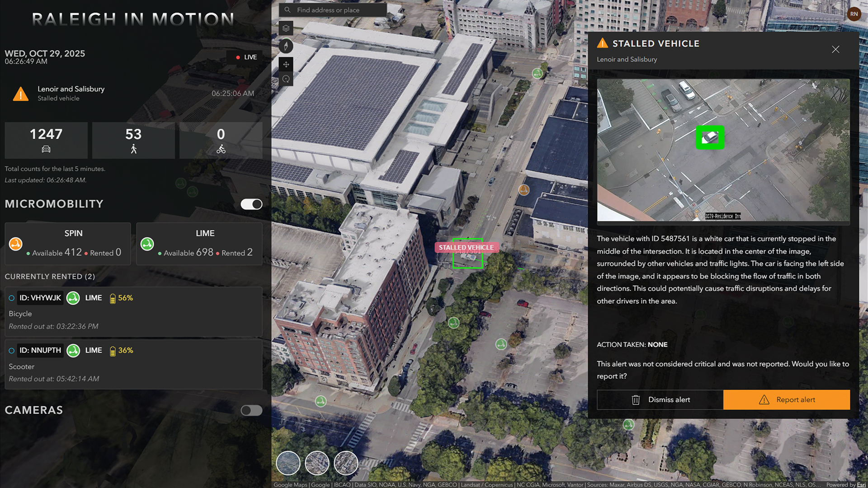Turn off the Micromobility toggle
Viewport: 868px width, 488px height.
click(x=251, y=204)
